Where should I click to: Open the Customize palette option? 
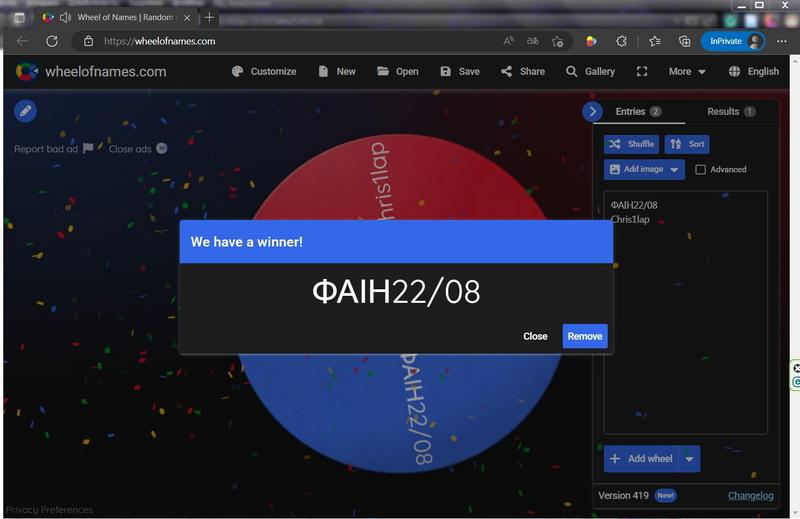[x=264, y=71]
